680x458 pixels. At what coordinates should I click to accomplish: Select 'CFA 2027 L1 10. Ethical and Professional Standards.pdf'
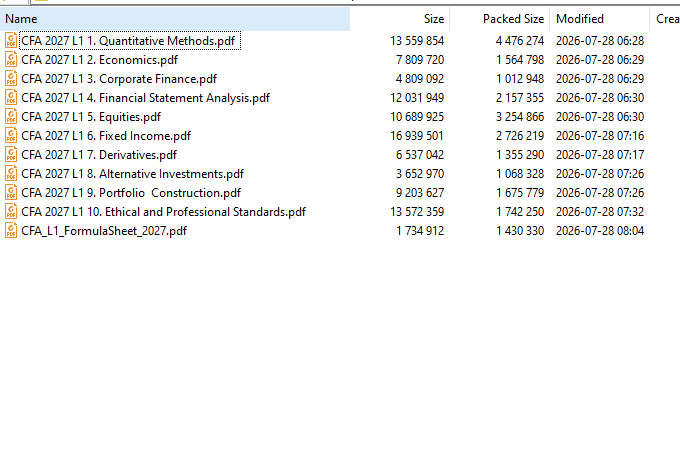pos(163,212)
